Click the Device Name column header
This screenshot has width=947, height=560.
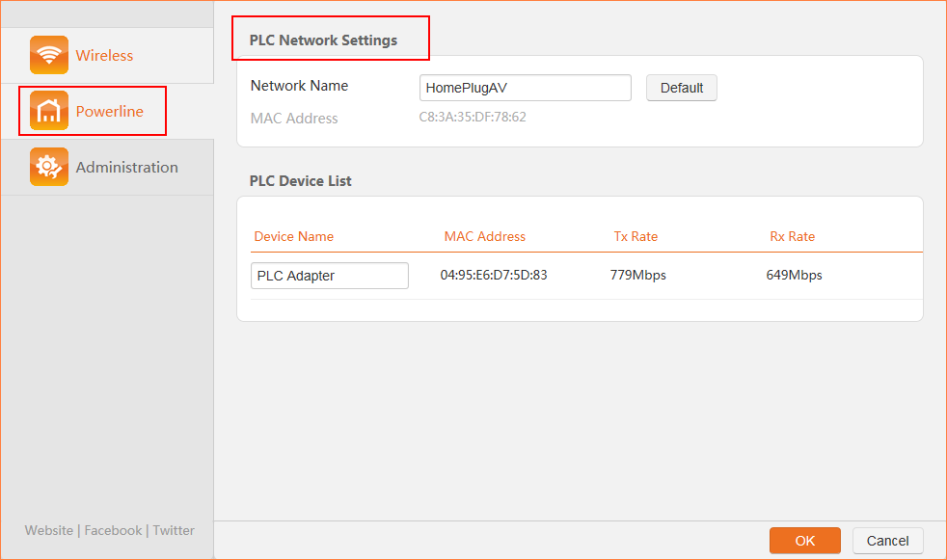[293, 236]
